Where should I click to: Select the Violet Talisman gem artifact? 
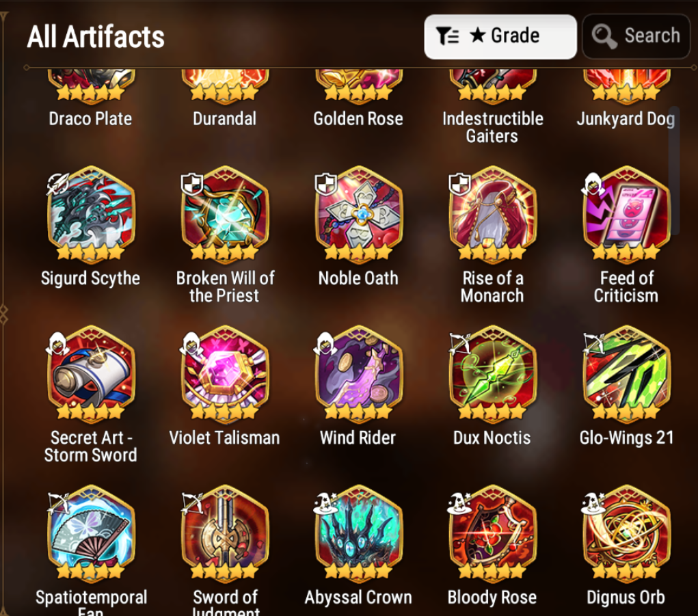tap(225, 373)
